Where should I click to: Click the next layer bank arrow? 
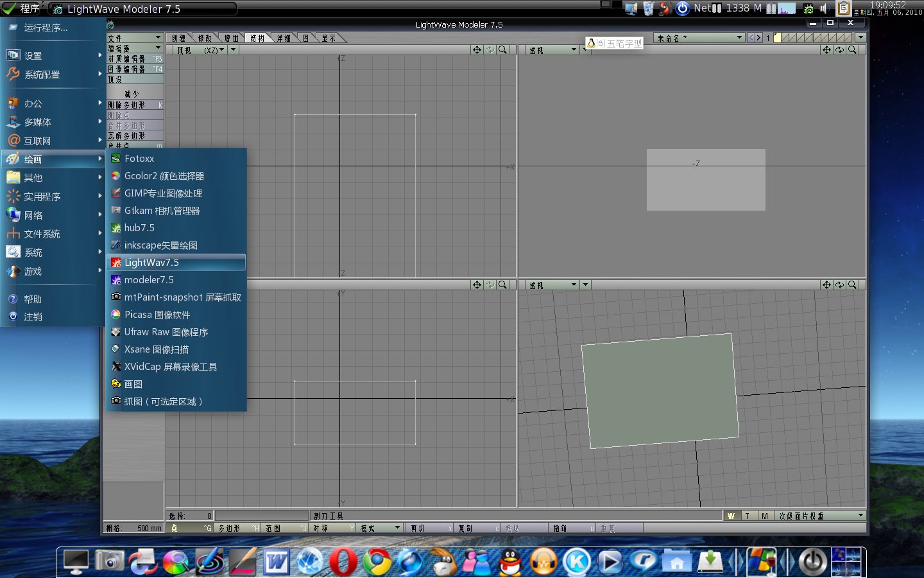tap(758, 38)
